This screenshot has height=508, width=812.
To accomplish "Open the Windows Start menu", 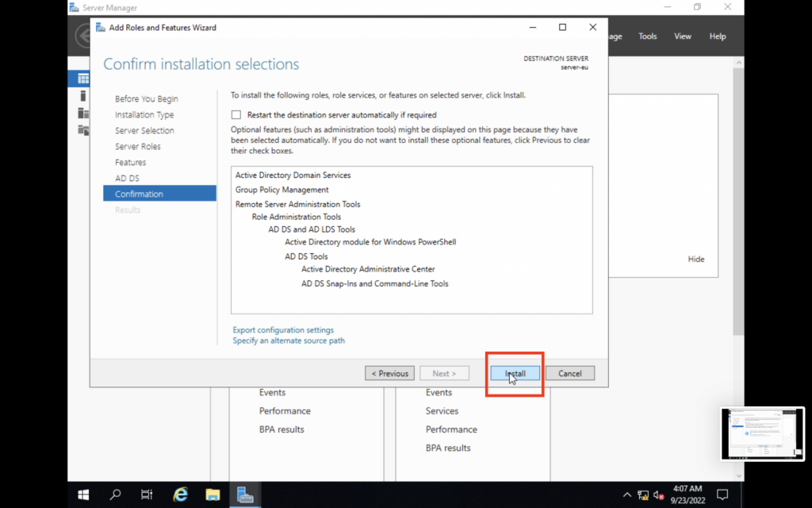I will point(83,495).
